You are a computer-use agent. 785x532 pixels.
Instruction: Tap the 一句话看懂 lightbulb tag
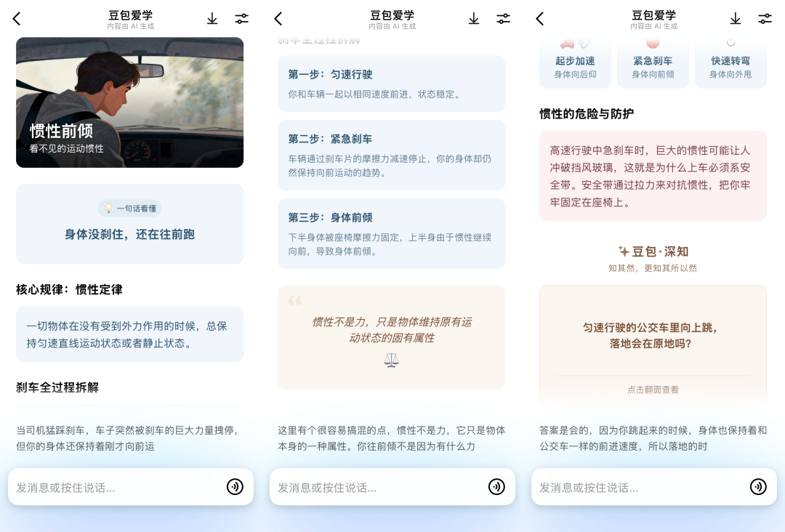pos(130,209)
